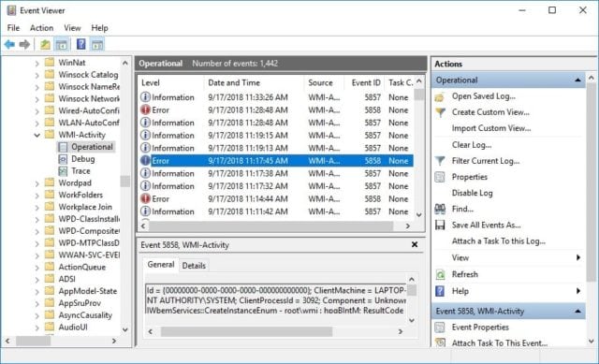Click Clear Log action
599x364 pixels.
click(472, 145)
